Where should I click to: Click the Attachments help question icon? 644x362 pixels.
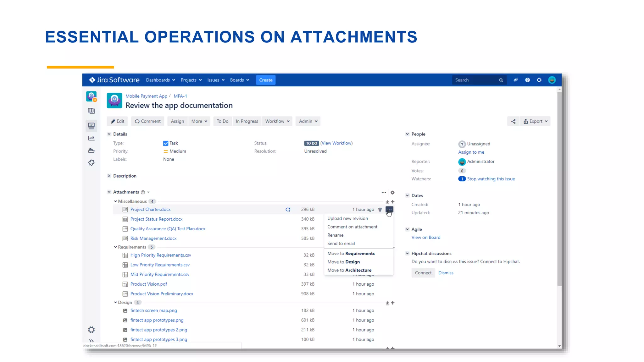click(143, 192)
